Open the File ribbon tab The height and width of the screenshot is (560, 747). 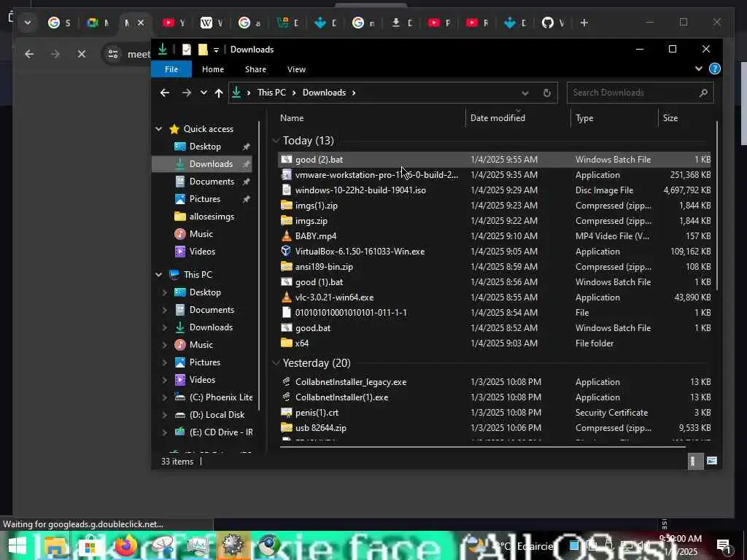[x=171, y=69]
